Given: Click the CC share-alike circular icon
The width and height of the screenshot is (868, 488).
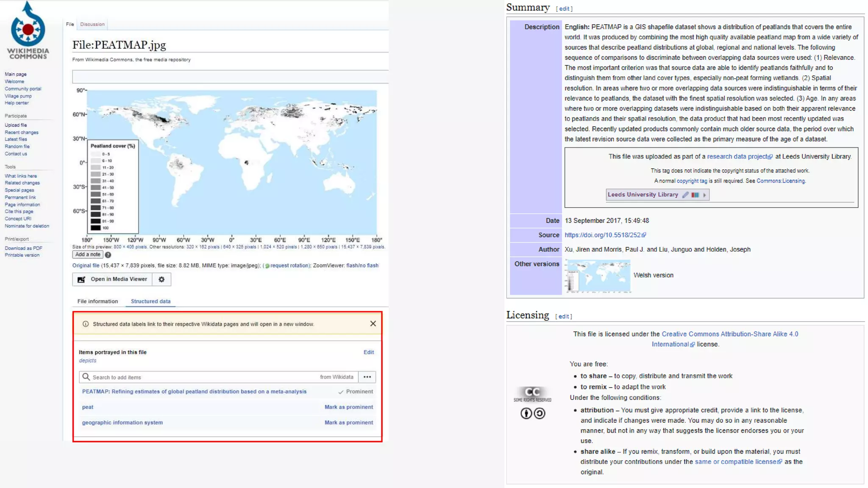Looking at the screenshot, I should (540, 413).
